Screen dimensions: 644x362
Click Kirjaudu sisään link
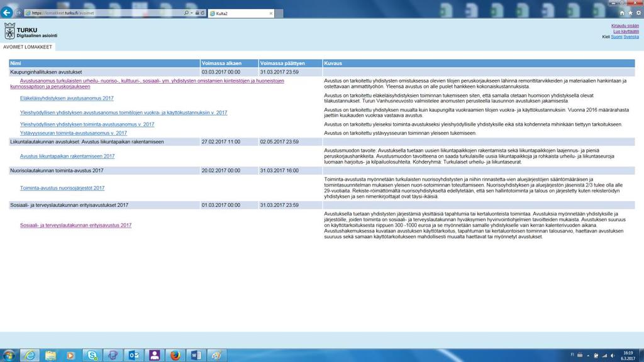coord(625,26)
